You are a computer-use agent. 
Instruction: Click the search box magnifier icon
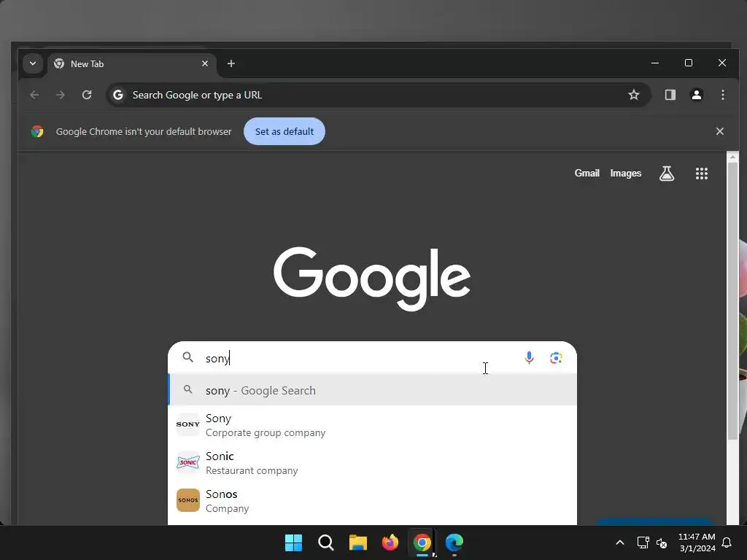tap(188, 357)
